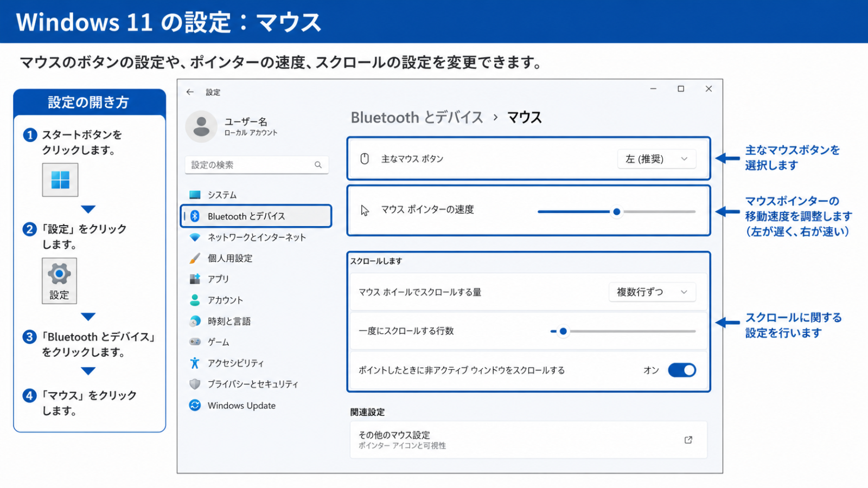
Task: Click the privacy shield icon
Action: click(x=195, y=384)
